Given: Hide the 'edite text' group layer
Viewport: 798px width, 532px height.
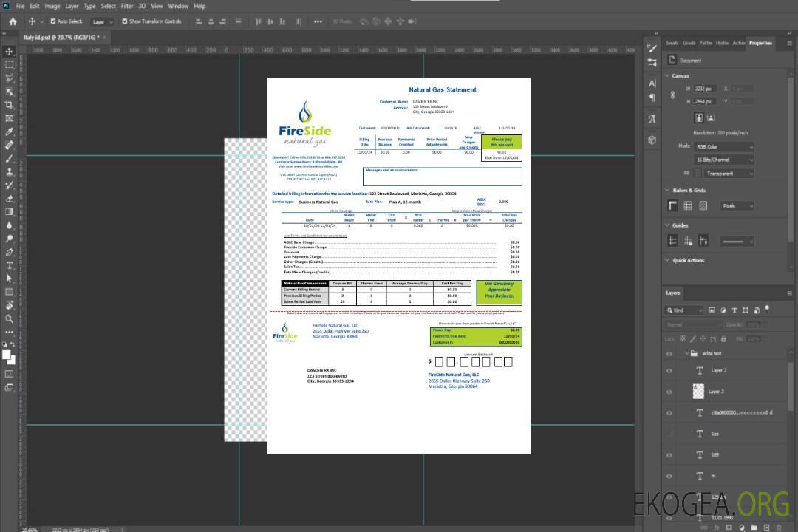Looking at the screenshot, I should [669, 354].
